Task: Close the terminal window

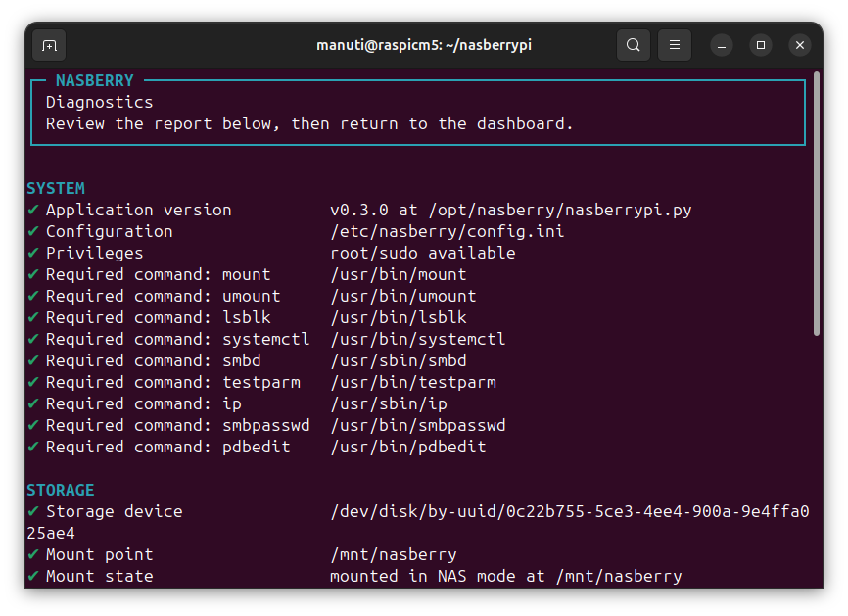Action: (800, 45)
